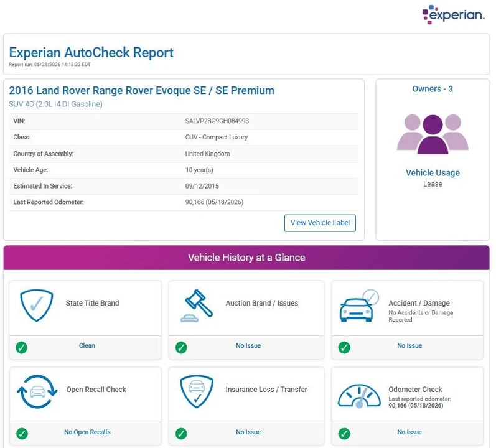
Task: Click the Open Recall Check circular arrows icon
Action: [x=37, y=392]
